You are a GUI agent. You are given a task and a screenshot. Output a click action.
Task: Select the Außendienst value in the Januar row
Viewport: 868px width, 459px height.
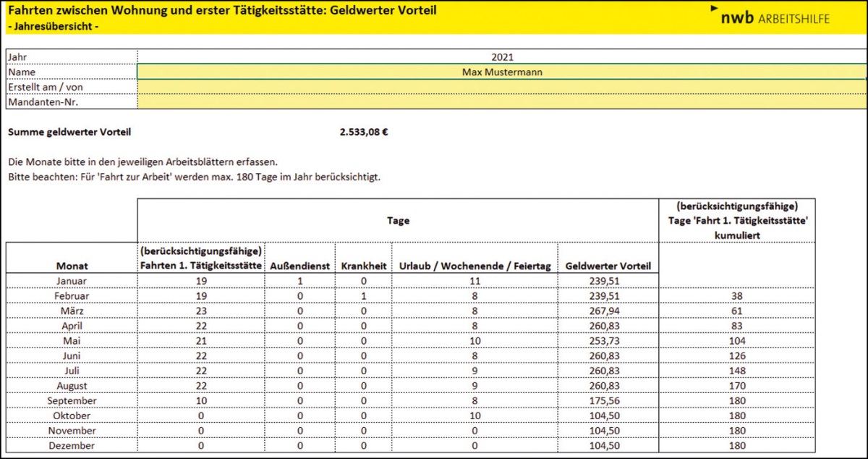click(300, 281)
